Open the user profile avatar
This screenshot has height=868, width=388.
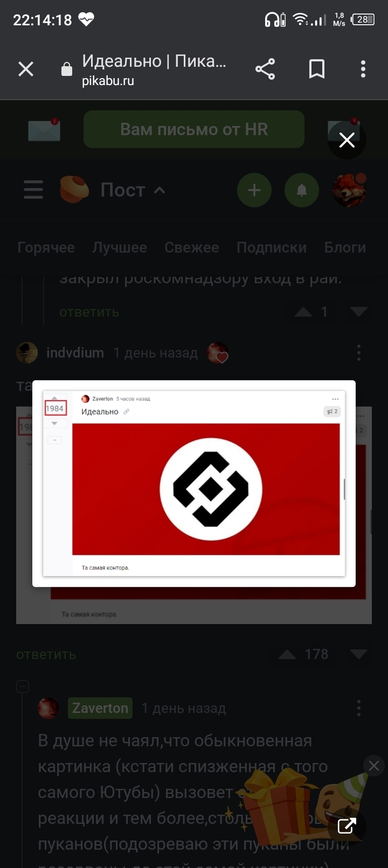[349, 190]
